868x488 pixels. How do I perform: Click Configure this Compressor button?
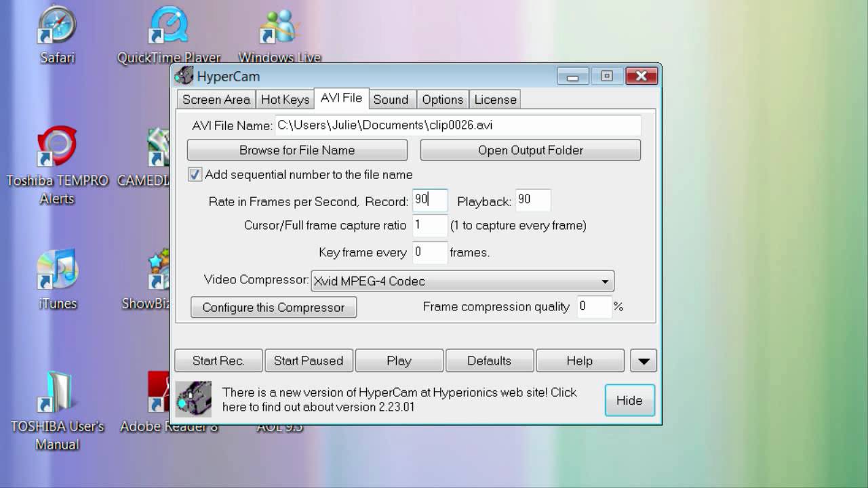click(273, 307)
